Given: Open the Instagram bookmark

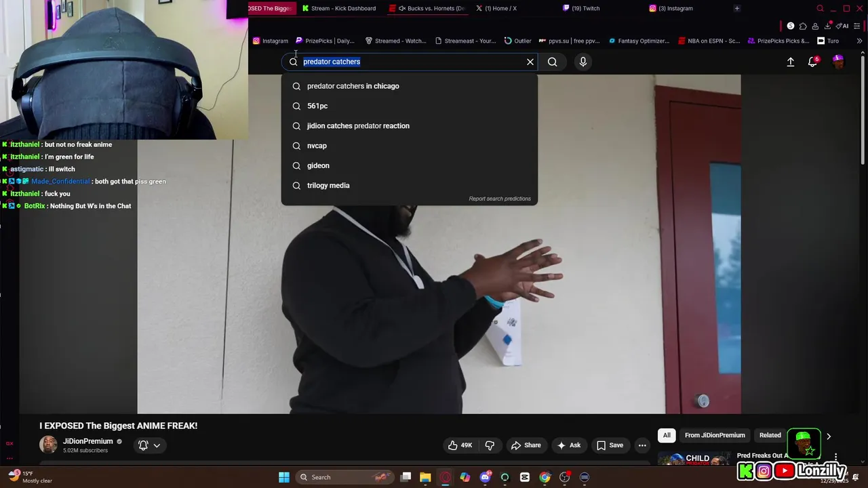Looking at the screenshot, I should pyautogui.click(x=271, y=41).
